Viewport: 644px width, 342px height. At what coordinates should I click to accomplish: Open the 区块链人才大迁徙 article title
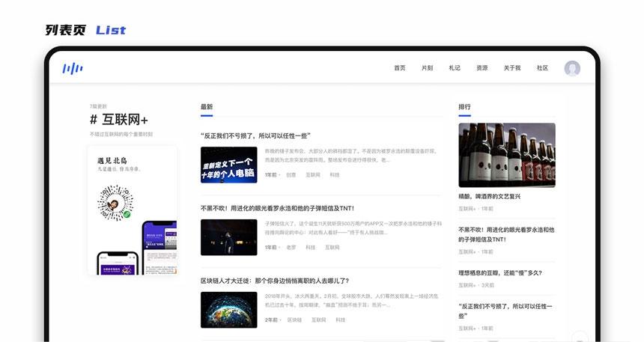coord(274,281)
